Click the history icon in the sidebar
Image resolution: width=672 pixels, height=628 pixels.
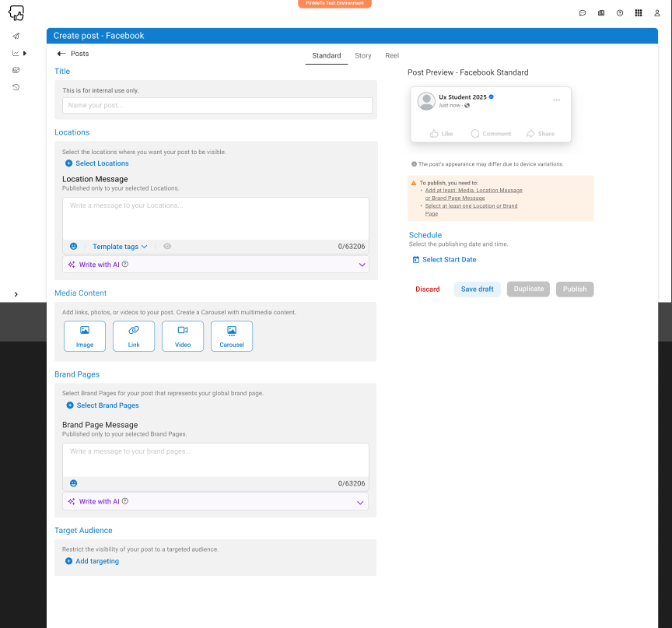(16, 87)
